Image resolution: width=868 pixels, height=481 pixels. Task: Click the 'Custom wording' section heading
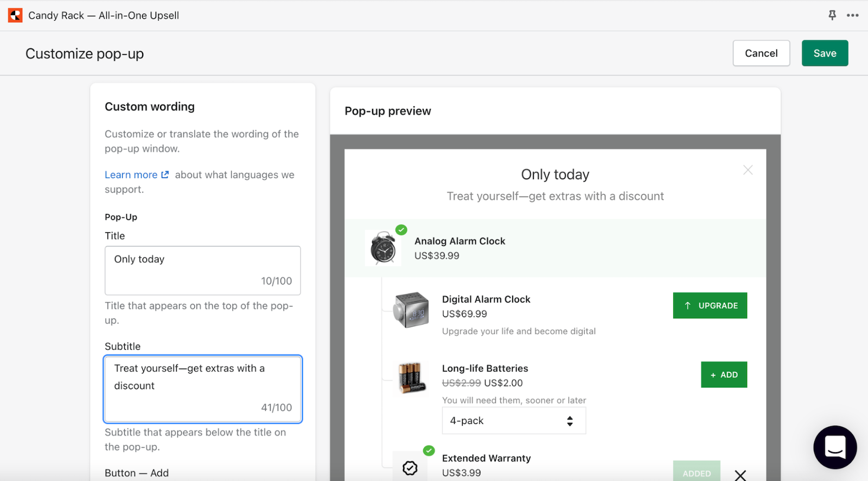click(150, 106)
